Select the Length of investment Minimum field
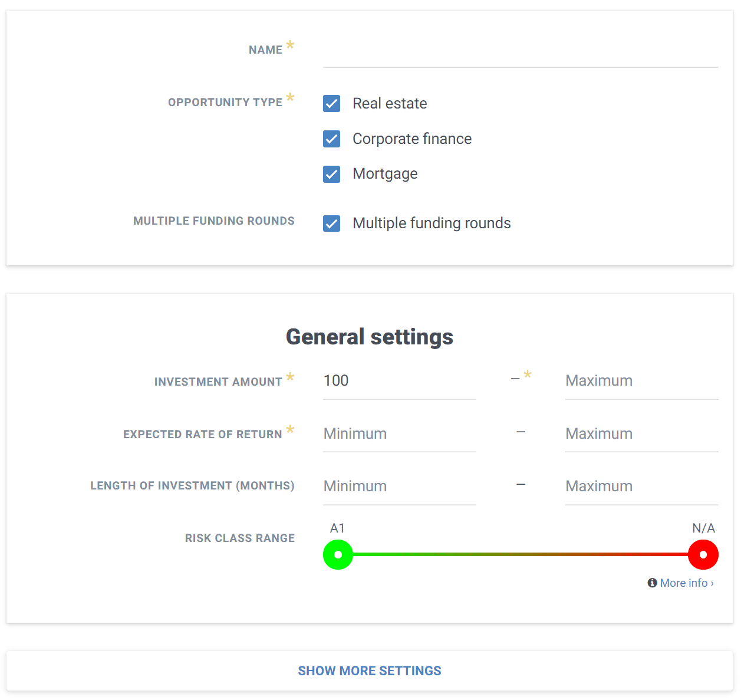Viewport: 741px width, 700px height. click(400, 487)
